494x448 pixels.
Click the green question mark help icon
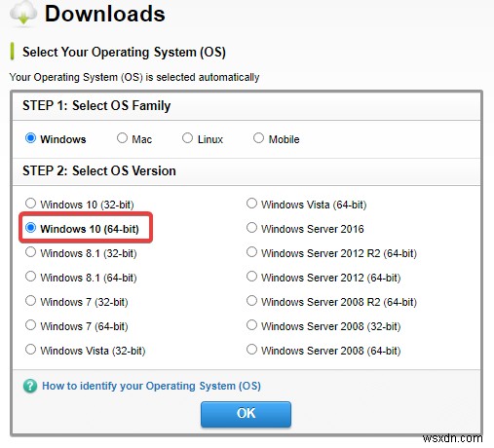(30, 386)
